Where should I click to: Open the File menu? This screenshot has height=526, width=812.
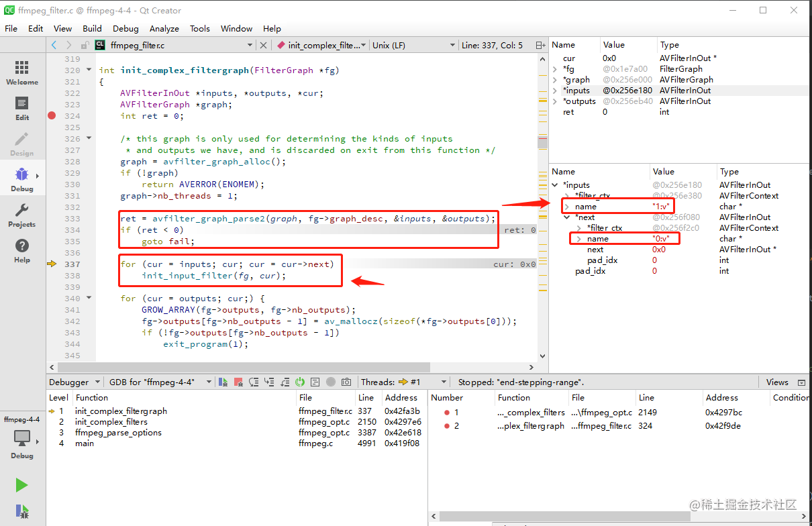[x=11, y=28]
